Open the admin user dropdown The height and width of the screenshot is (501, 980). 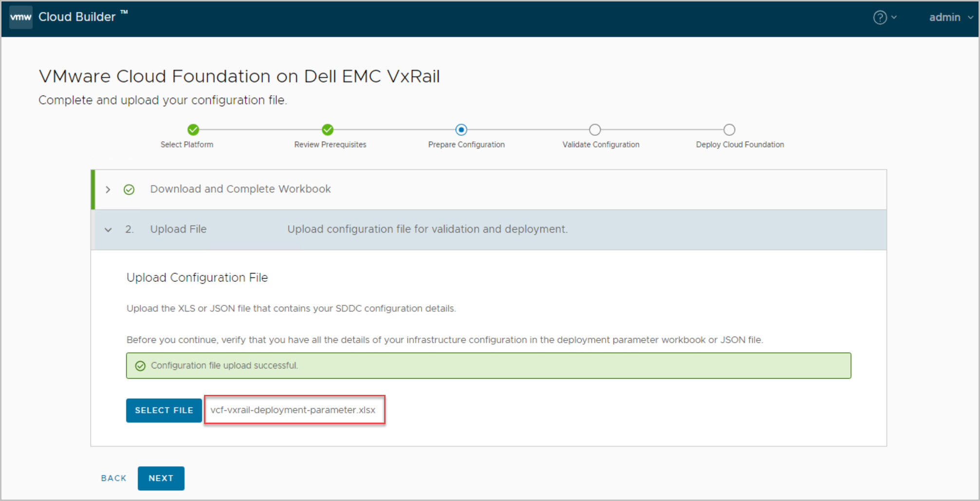click(x=950, y=18)
